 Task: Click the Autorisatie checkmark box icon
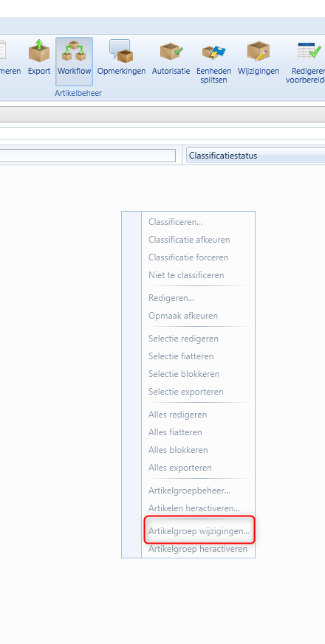coord(171,52)
